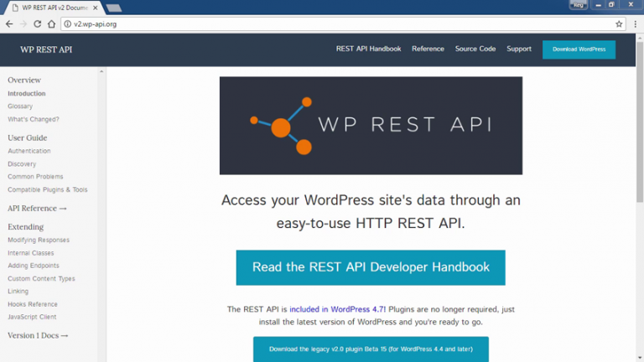The image size is (644, 362).
Task: Follow the API Reference arrow link
Action: [37, 209]
